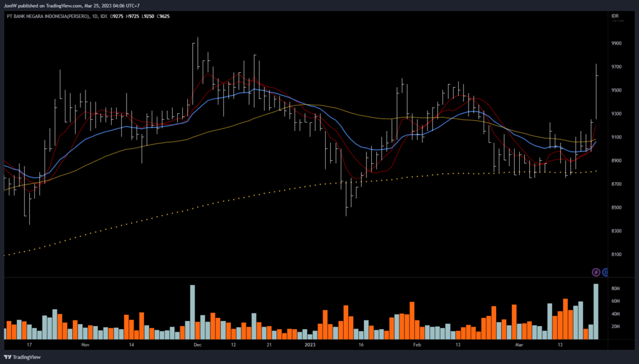Click the purple lightning bolt event icon
The image size is (639, 364).
[596, 272]
